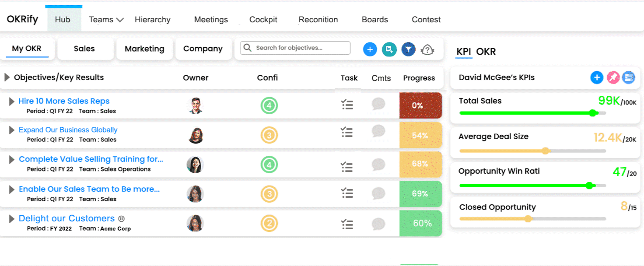Open the Expand Our Business Globally link
This screenshot has height=266, width=644.
point(68,130)
